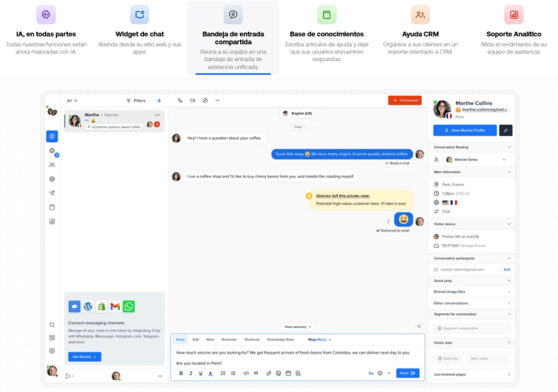Click the Get Started button
Screen dimensions: 558x392
click(84, 357)
